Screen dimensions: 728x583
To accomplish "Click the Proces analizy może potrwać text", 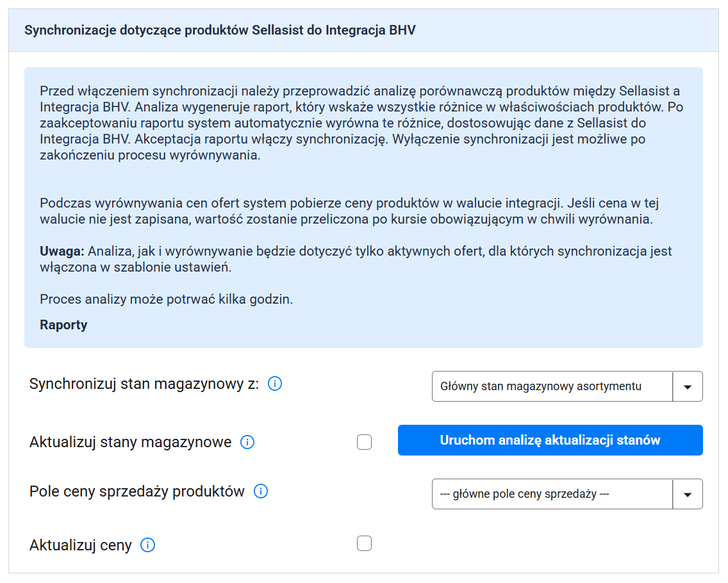I will (166, 299).
